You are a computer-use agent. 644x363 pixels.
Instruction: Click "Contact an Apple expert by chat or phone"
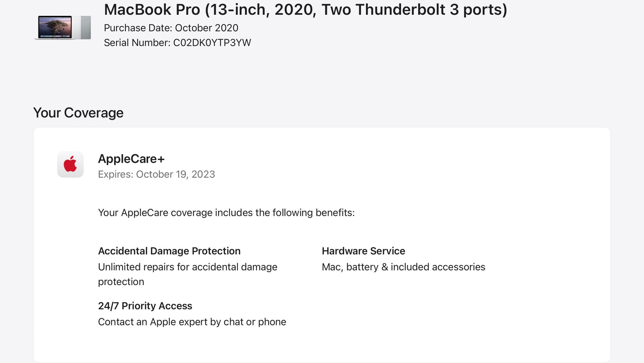[x=192, y=322]
